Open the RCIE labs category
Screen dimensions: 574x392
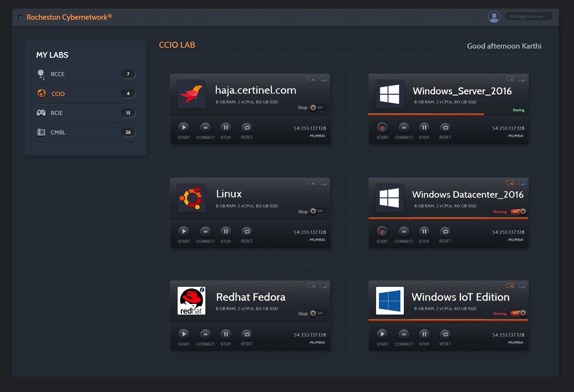coord(86,113)
